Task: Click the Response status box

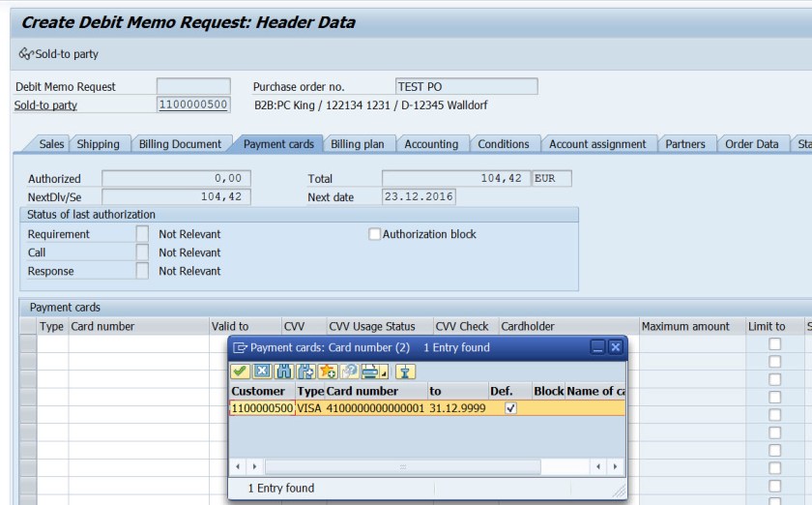Action: click(x=142, y=271)
